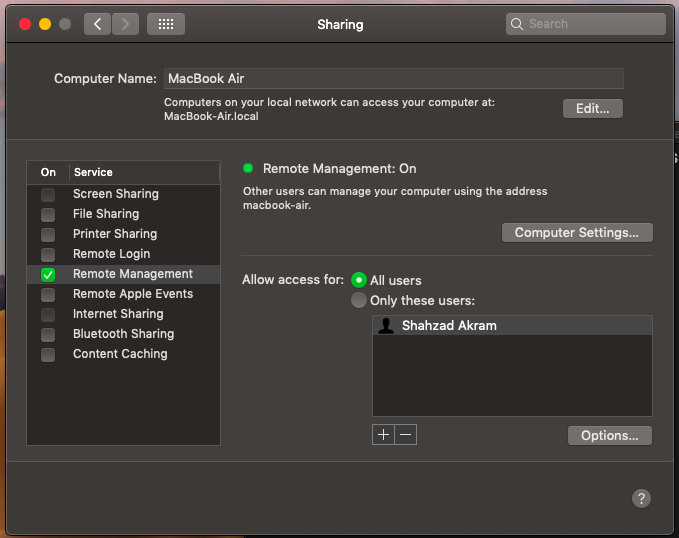Viewport: 679px width, 538px height.
Task: Select the Bluetooth Sharing service label
Action: click(123, 334)
